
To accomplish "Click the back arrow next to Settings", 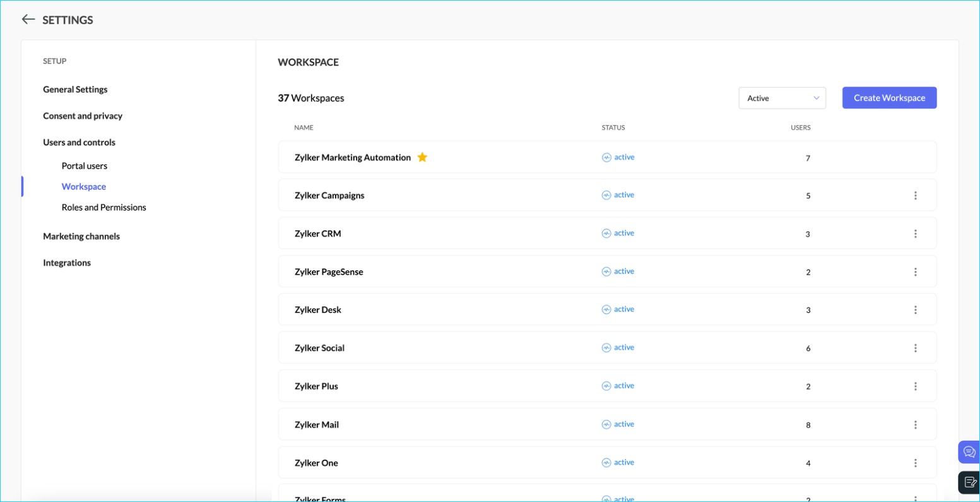I will [28, 20].
